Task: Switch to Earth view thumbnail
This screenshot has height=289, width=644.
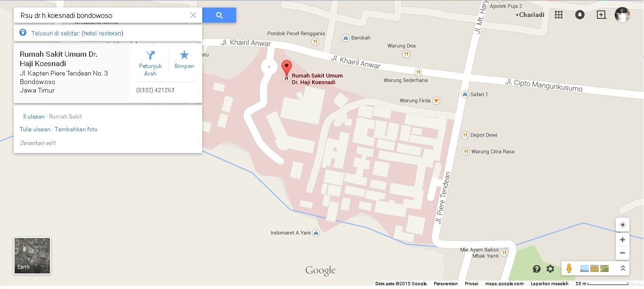Action: [x=33, y=255]
